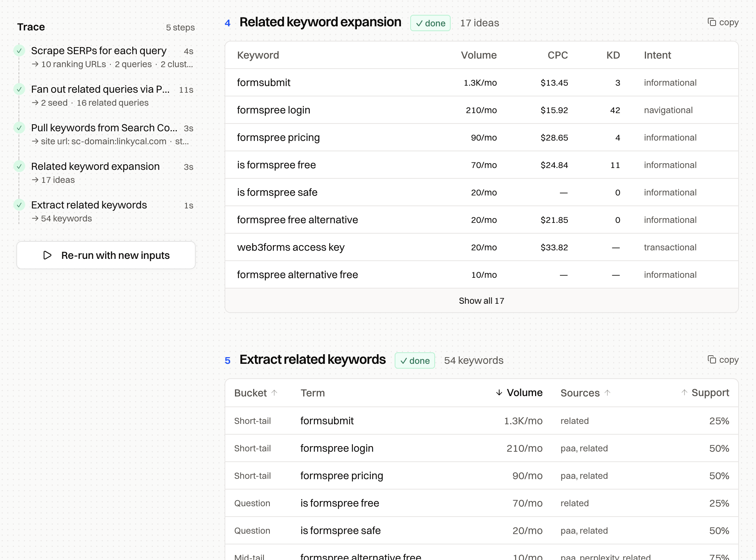This screenshot has height=560, width=756.
Task: Select the formspree login keyword in the expansion table
Action: pos(273,110)
